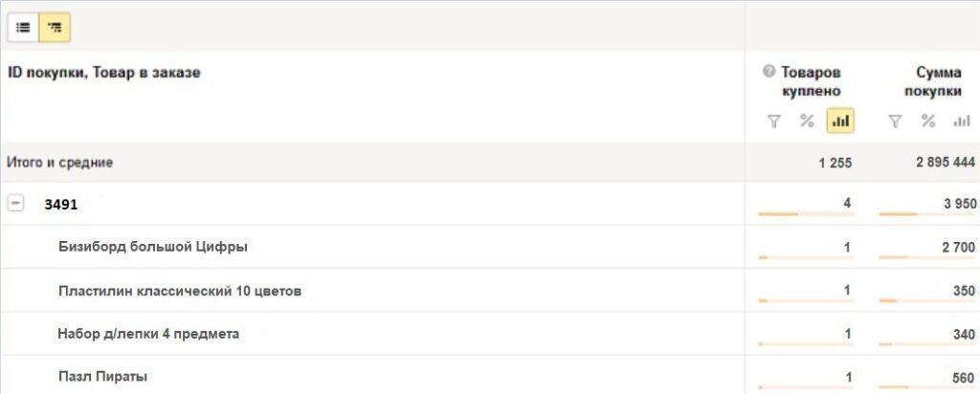Select the tree view mode button
The width and height of the screenshot is (980, 394).
55,28
